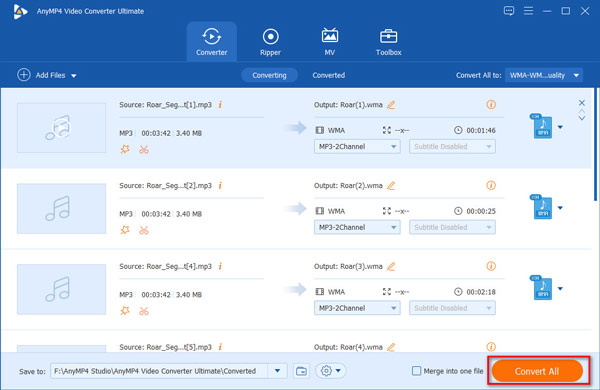Click the vertical scrollbar of file list

point(595,144)
